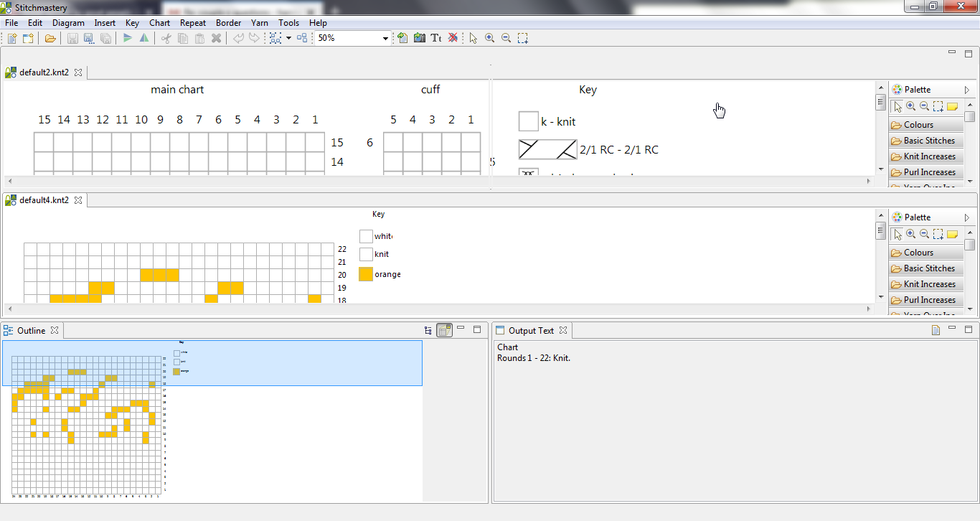Click the green play arrow toolbar icon

coord(128,38)
